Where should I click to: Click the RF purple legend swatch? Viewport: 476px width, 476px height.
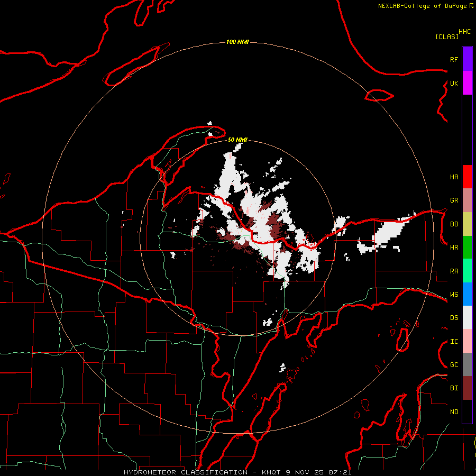467,59
